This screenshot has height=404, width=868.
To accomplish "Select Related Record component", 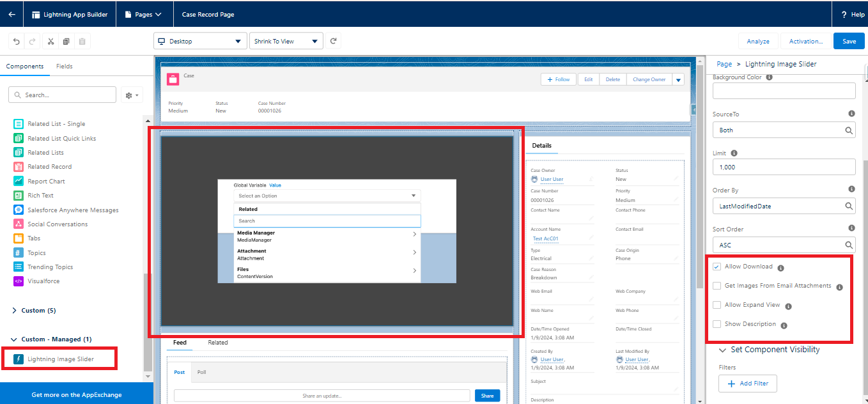I will [49, 167].
